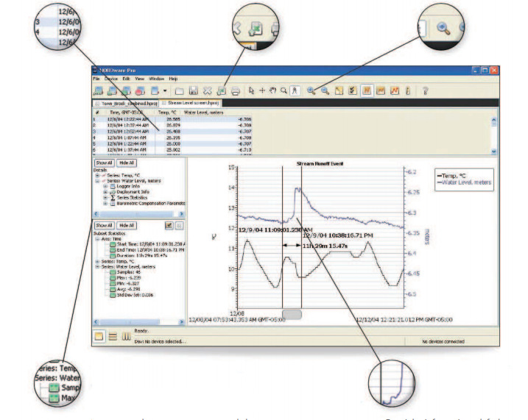Image resolution: width=528 pixels, height=420 pixels.
Task: Open the File menu
Action: (x=96, y=78)
